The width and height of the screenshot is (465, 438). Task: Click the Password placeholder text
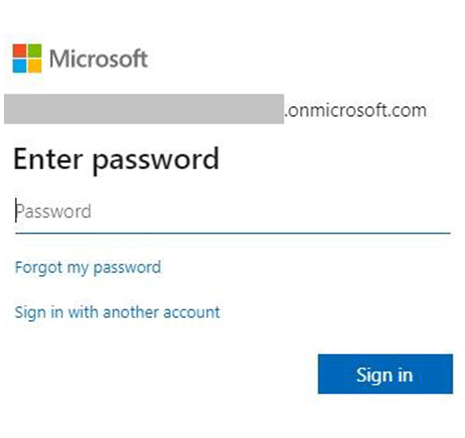point(54,212)
